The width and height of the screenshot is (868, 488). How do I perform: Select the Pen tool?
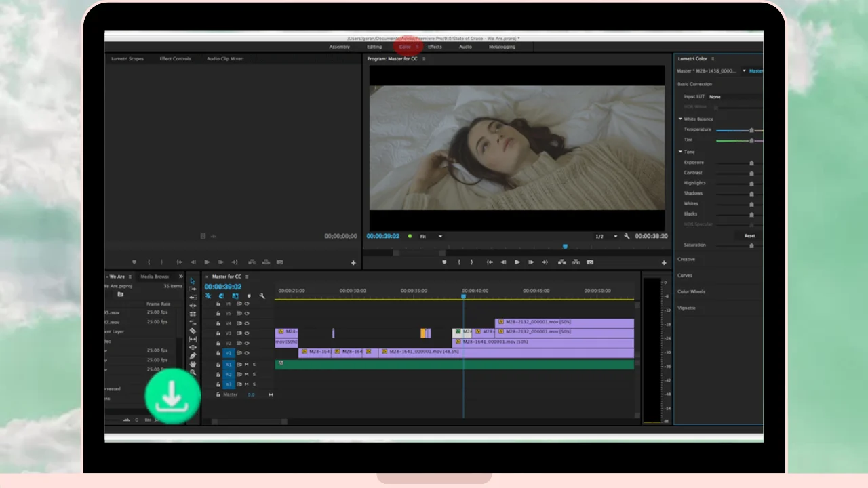coord(193,356)
